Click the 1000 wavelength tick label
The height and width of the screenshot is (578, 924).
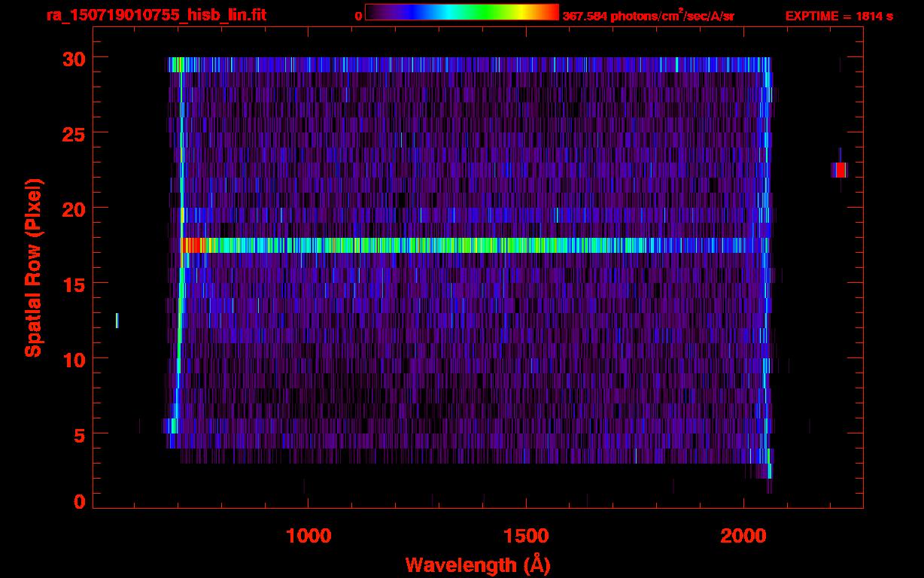coord(309,536)
